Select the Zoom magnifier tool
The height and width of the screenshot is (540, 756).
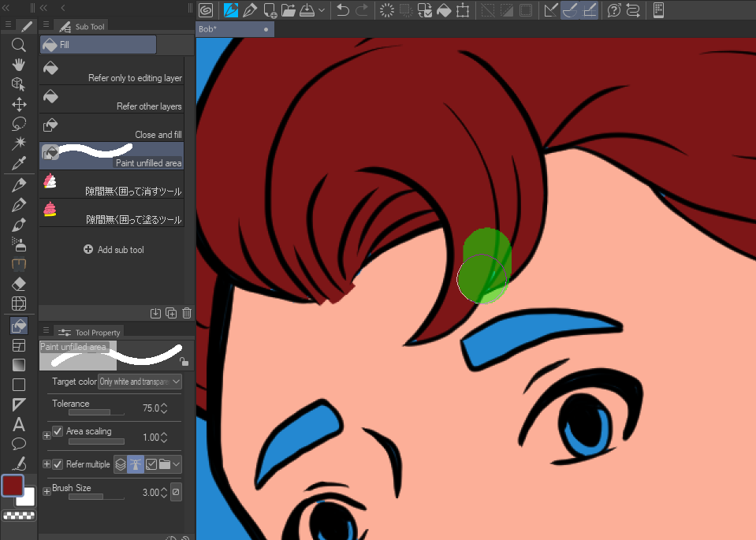pyautogui.click(x=18, y=45)
